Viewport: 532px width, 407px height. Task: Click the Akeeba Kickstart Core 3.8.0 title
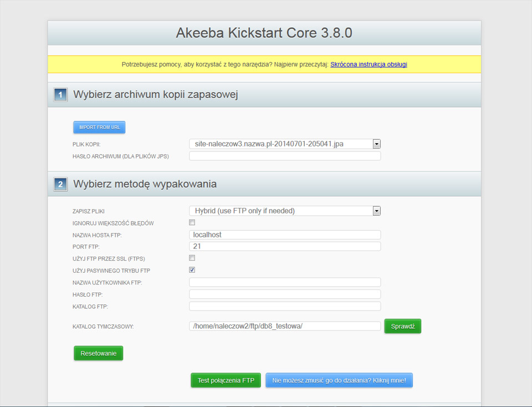tap(264, 33)
